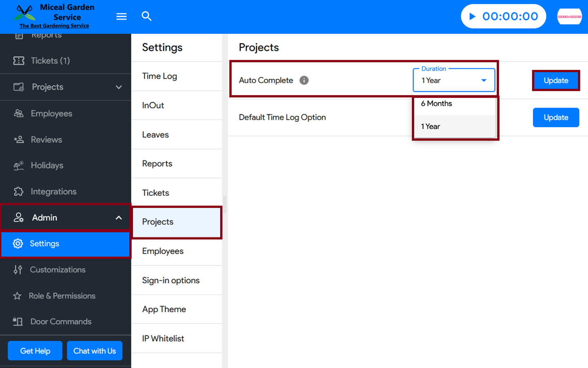Image resolution: width=588 pixels, height=368 pixels.
Task: Open the profile avatar logo
Action: tap(569, 17)
